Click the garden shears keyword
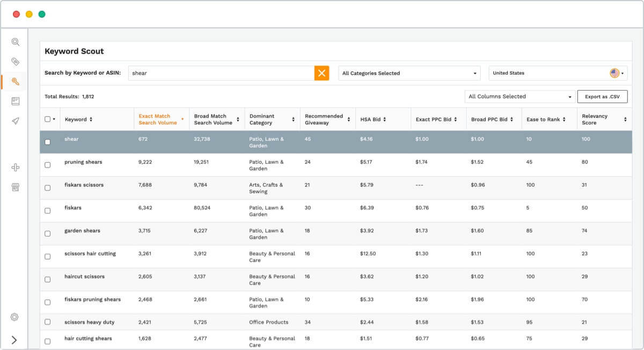Image resolution: width=644 pixels, height=350 pixels. click(82, 231)
